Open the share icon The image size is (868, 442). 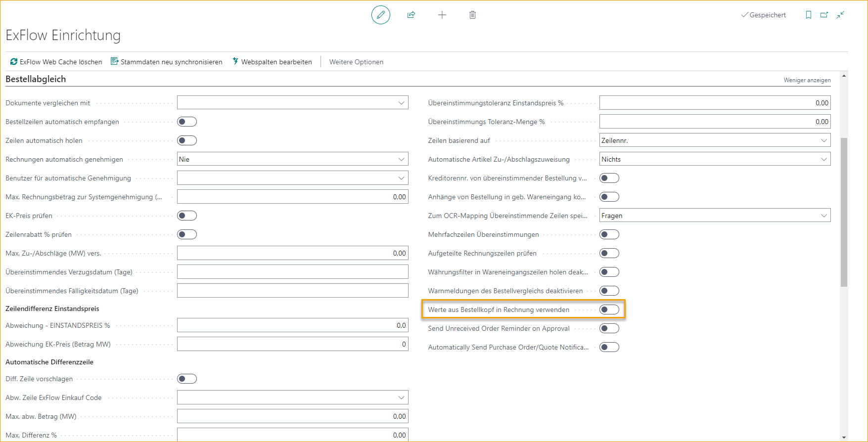(411, 15)
